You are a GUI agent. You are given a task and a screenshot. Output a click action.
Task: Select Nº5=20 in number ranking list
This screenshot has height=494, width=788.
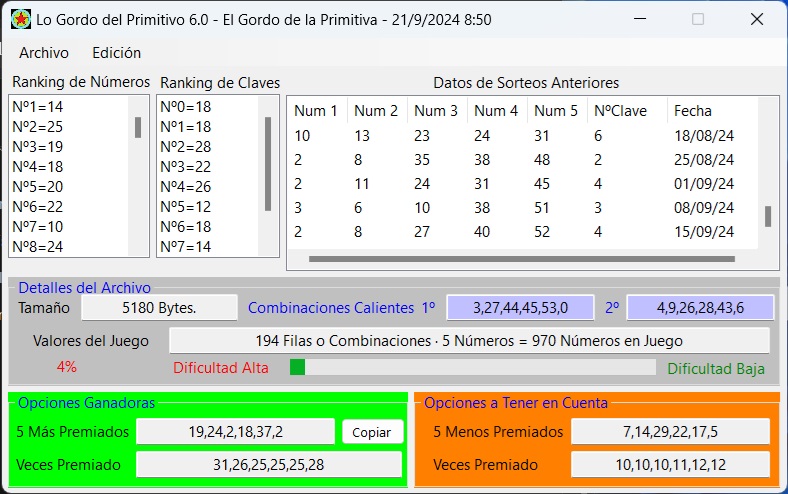38,186
